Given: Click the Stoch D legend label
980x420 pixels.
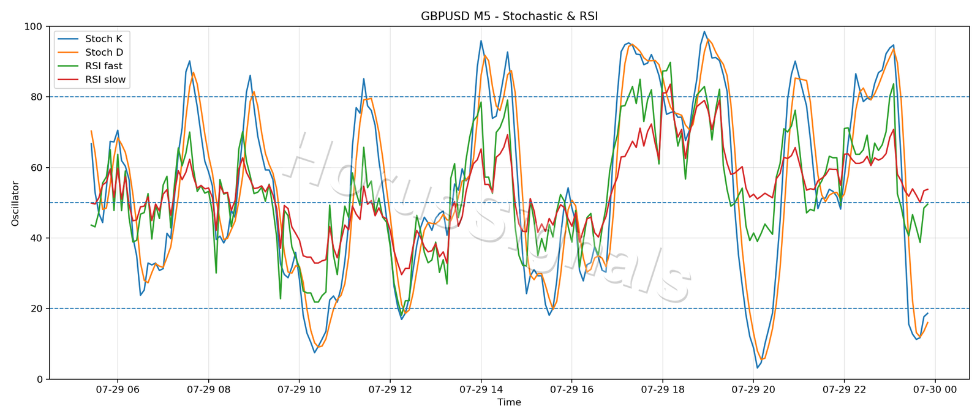Looking at the screenshot, I should point(104,53).
